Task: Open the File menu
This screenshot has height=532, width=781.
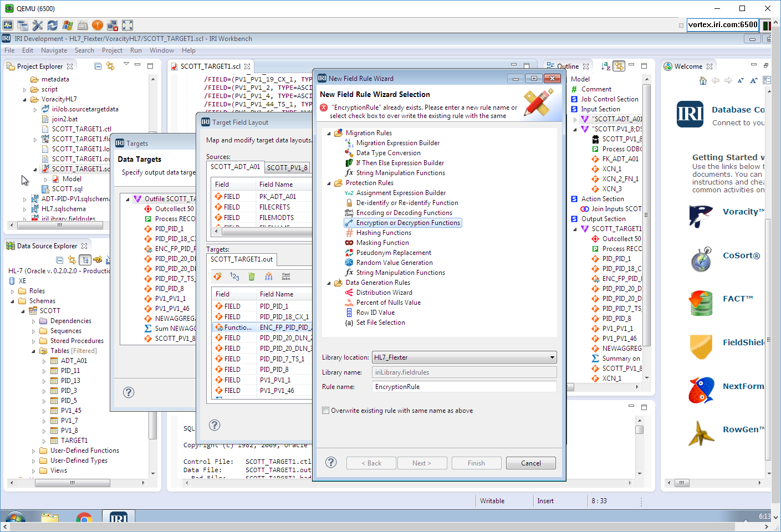Action: click(x=9, y=50)
